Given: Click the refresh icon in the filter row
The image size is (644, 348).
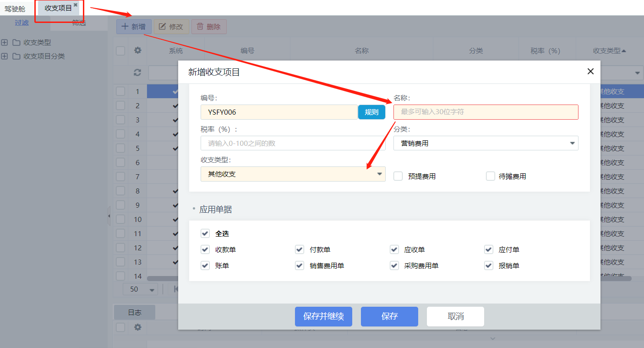Looking at the screenshot, I should click(x=137, y=72).
